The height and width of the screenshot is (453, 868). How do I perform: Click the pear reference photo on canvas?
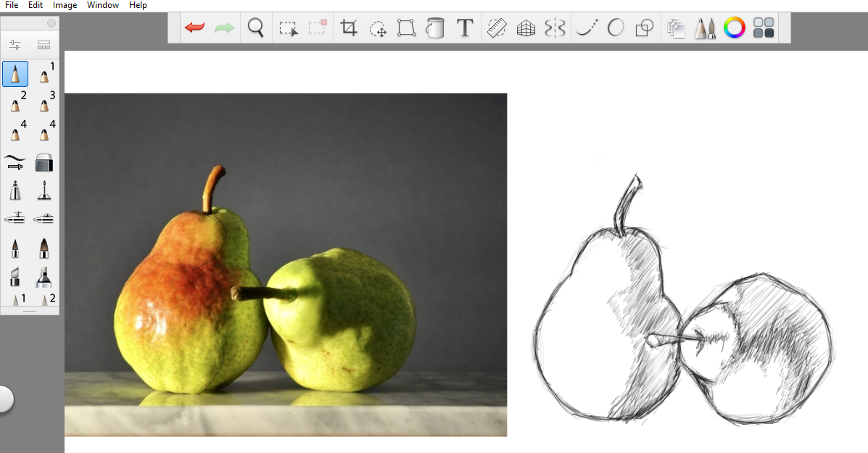coord(286,265)
